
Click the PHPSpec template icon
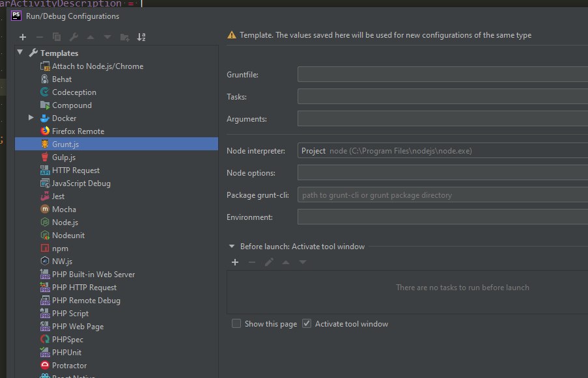point(45,340)
